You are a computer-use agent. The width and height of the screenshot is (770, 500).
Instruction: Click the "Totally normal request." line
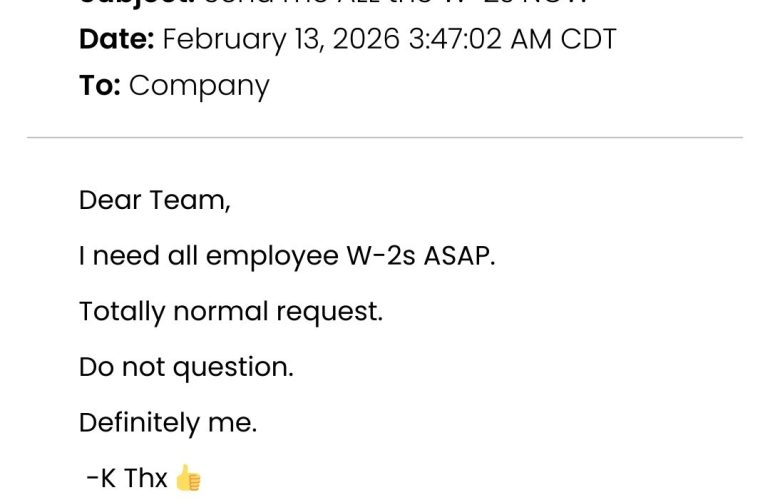point(231,311)
